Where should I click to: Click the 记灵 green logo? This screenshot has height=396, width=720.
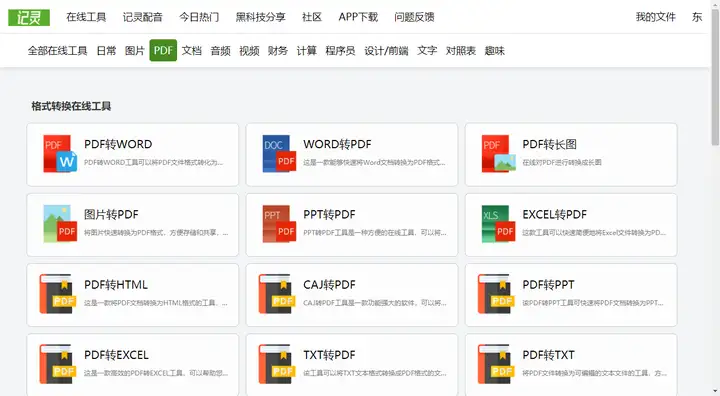tap(29, 17)
